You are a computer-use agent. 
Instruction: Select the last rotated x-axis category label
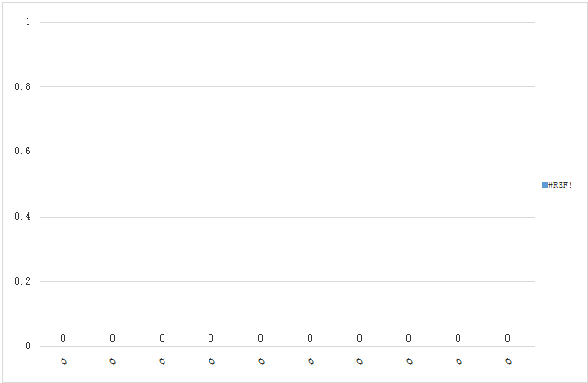(x=508, y=361)
